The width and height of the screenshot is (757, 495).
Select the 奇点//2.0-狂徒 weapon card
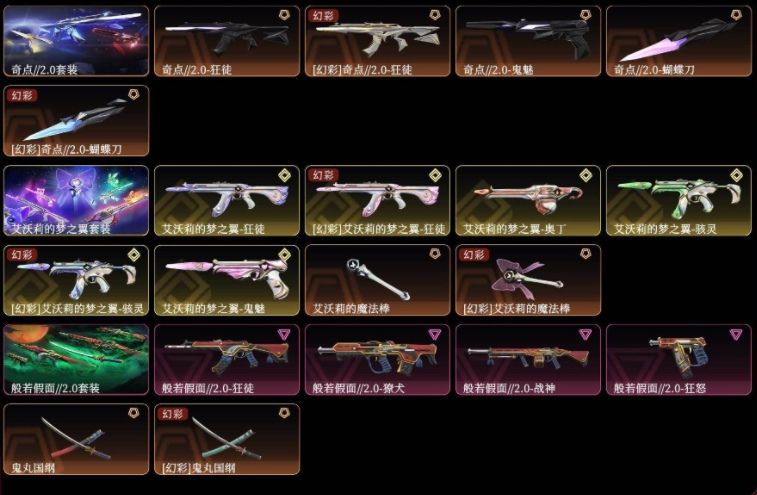coord(227,41)
